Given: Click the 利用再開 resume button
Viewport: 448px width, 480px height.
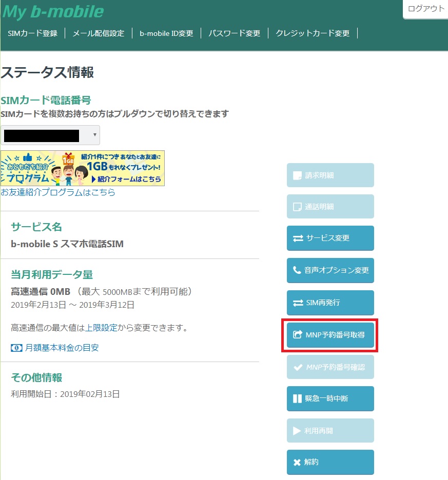Looking at the screenshot, I should pos(330,431).
